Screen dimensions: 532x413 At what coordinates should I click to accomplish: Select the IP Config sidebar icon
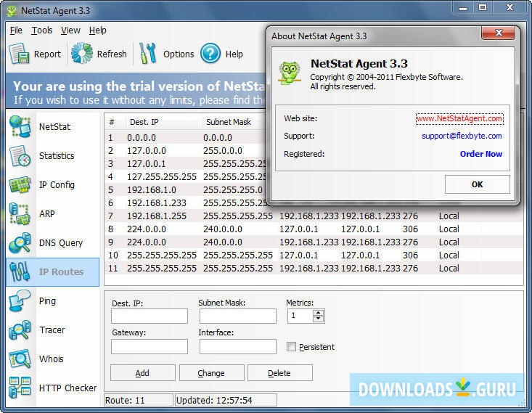(20, 184)
